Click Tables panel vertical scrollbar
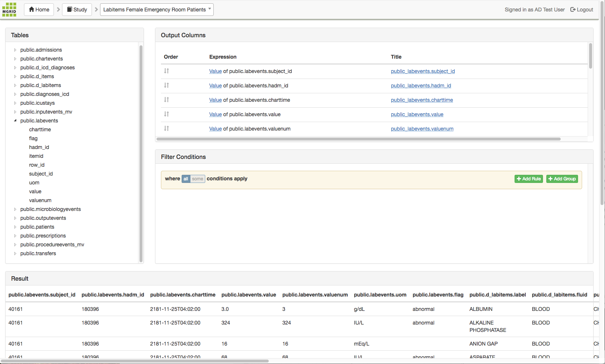This screenshot has height=364, width=605. [141, 153]
